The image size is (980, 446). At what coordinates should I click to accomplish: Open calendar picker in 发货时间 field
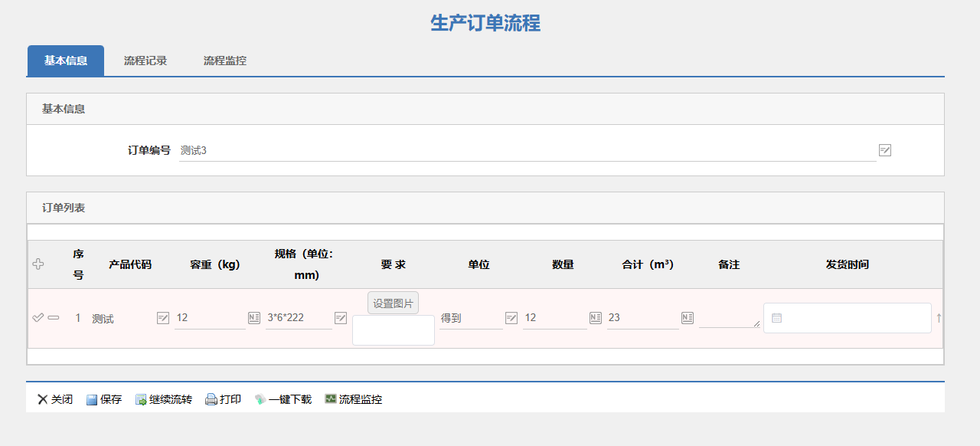776,318
